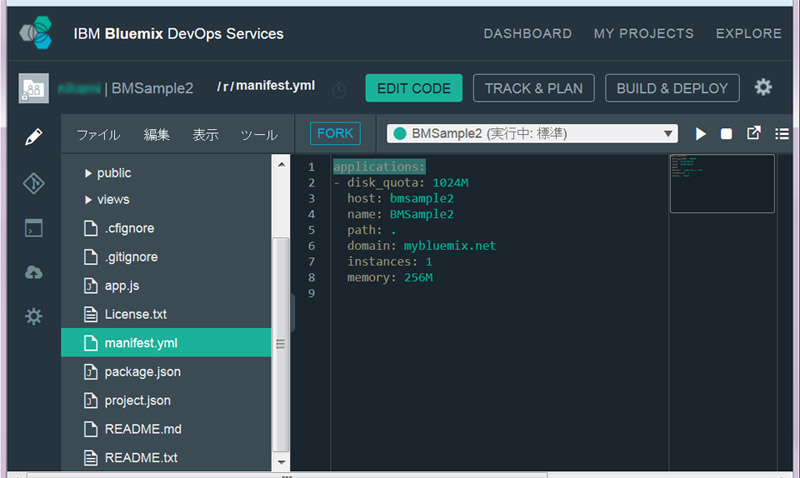The width and height of the screenshot is (800, 478).
Task: Click the file tree scrollbar thumb
Action: tap(281, 344)
